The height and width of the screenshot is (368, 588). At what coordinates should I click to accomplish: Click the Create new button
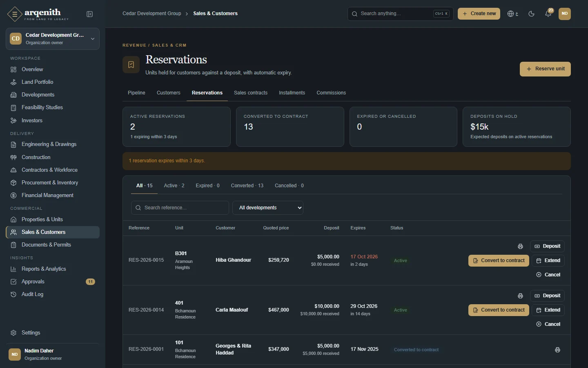479,13
